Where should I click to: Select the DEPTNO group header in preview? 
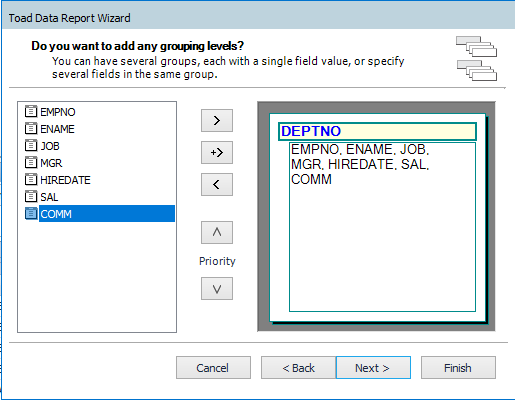point(377,131)
